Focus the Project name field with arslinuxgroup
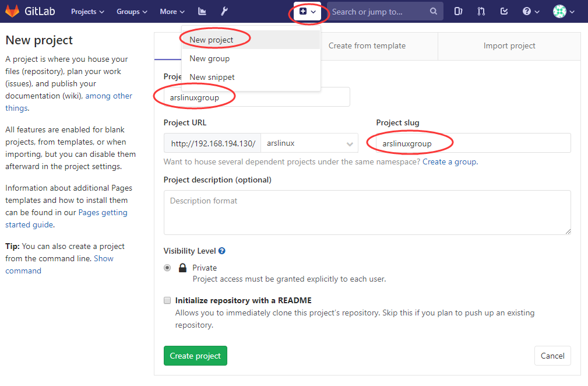Image resolution: width=588 pixels, height=386 pixels. (257, 97)
